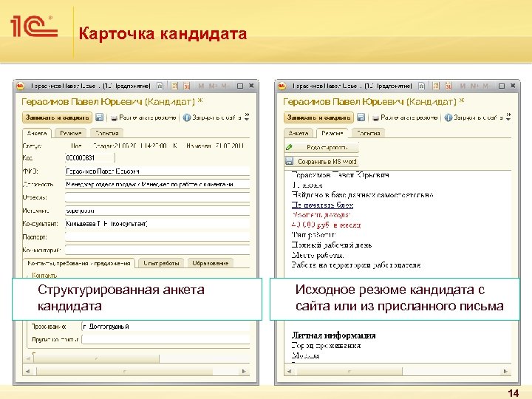Image resolution: width=532 pixels, height=399 pixels.
Task: Click the empty 'Отрасль' input field
Action: (157, 197)
